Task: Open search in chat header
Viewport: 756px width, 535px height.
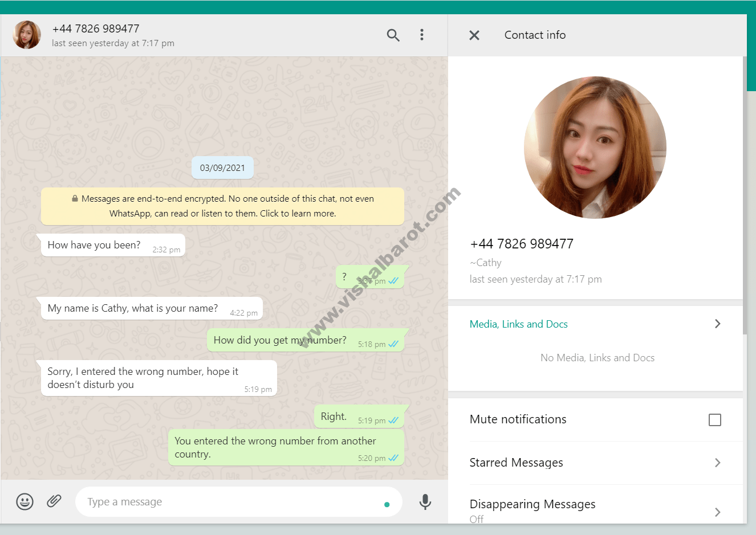Action: coord(393,35)
